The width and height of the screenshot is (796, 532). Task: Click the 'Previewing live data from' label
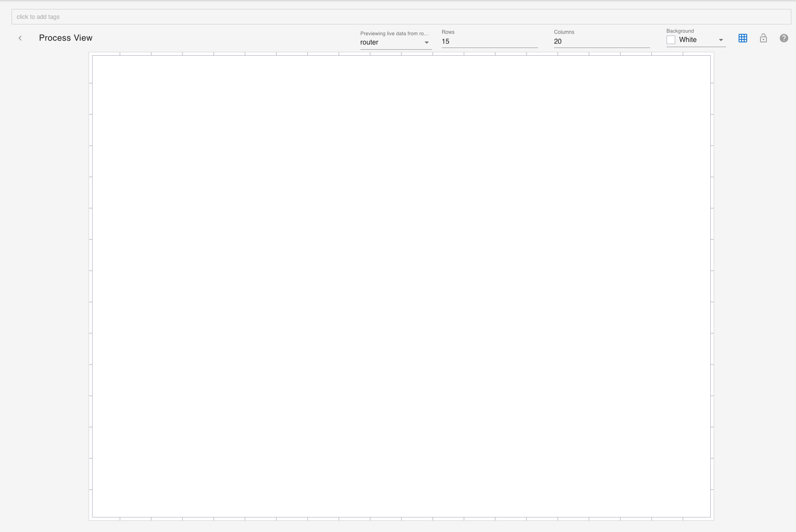(394, 33)
